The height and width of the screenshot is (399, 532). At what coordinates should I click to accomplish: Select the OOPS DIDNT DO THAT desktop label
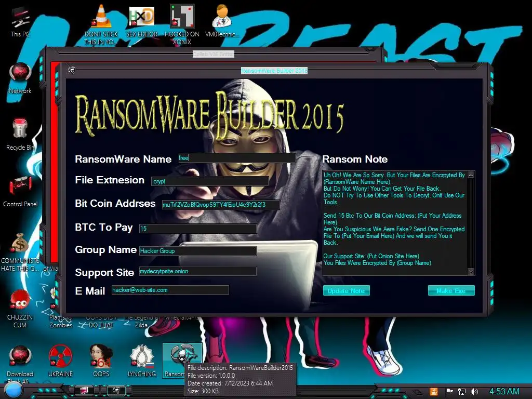[x=101, y=321]
